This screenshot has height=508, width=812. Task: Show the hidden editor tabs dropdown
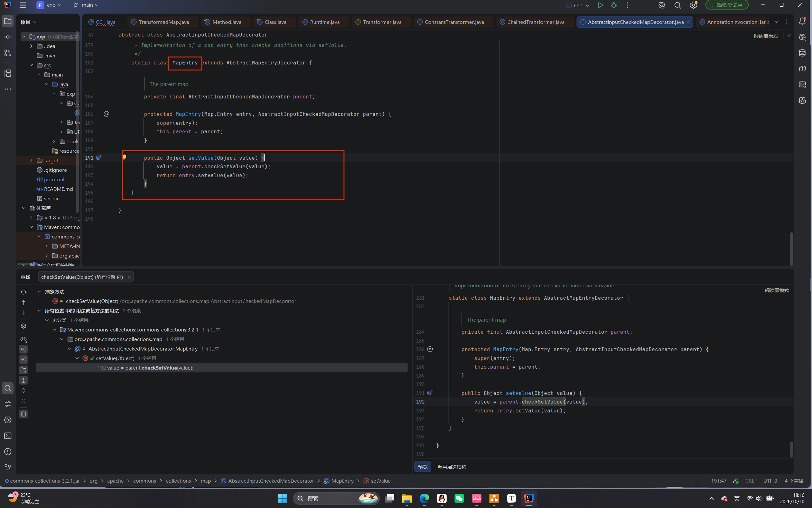coord(776,22)
